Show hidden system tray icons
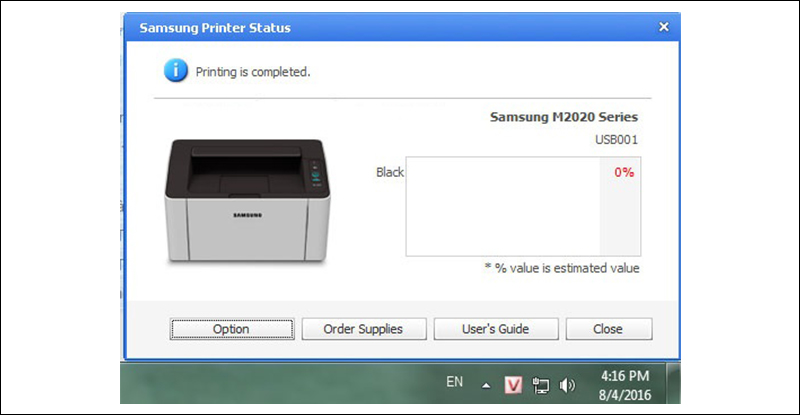The width and height of the screenshot is (800, 415). click(x=486, y=384)
